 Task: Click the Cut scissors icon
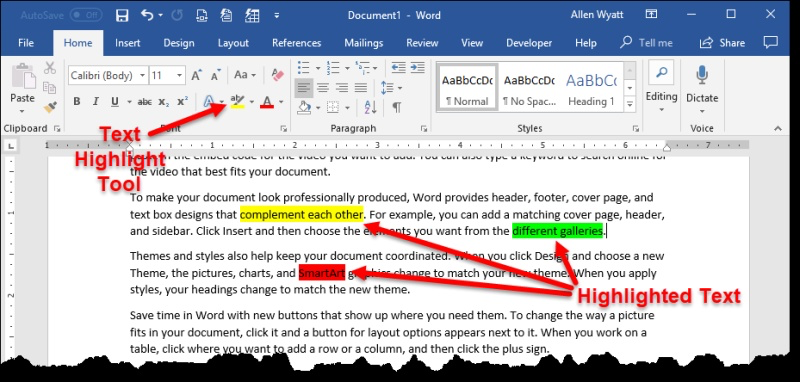49,68
